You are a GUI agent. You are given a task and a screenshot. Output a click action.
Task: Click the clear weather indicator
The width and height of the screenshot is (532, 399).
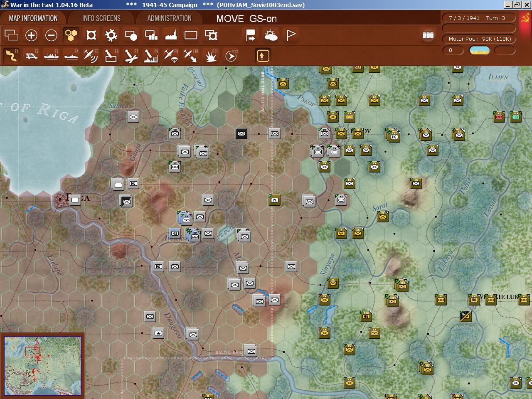point(480,50)
